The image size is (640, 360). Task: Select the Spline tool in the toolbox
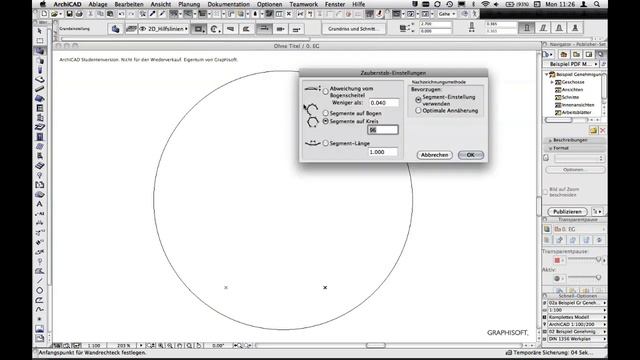pyautogui.click(x=40, y=309)
